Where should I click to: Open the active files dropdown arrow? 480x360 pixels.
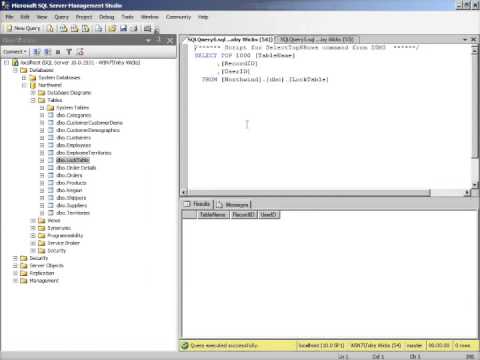(x=465, y=39)
